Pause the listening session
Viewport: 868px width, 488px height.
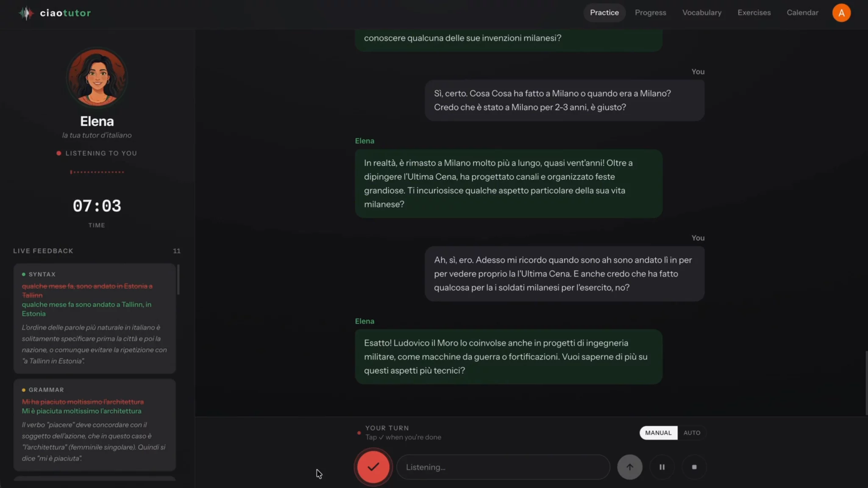pyautogui.click(x=662, y=467)
